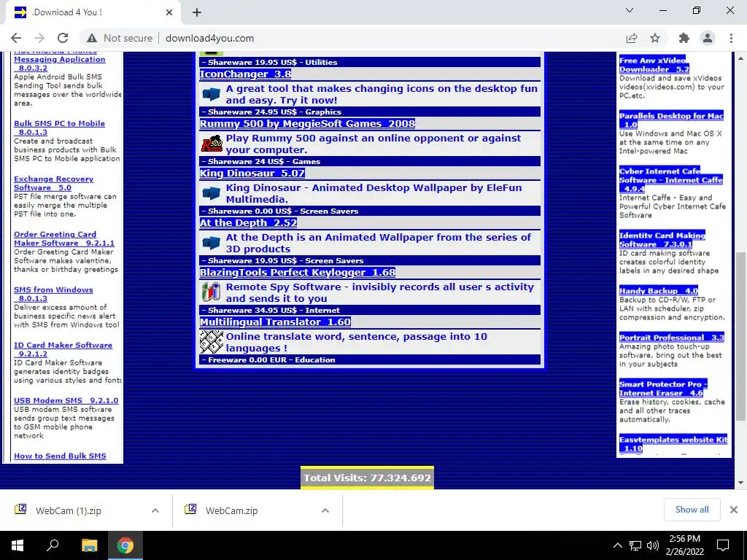The height and width of the screenshot is (560, 747).
Task: Click the Chrome taskbar icon
Action: 125,545
